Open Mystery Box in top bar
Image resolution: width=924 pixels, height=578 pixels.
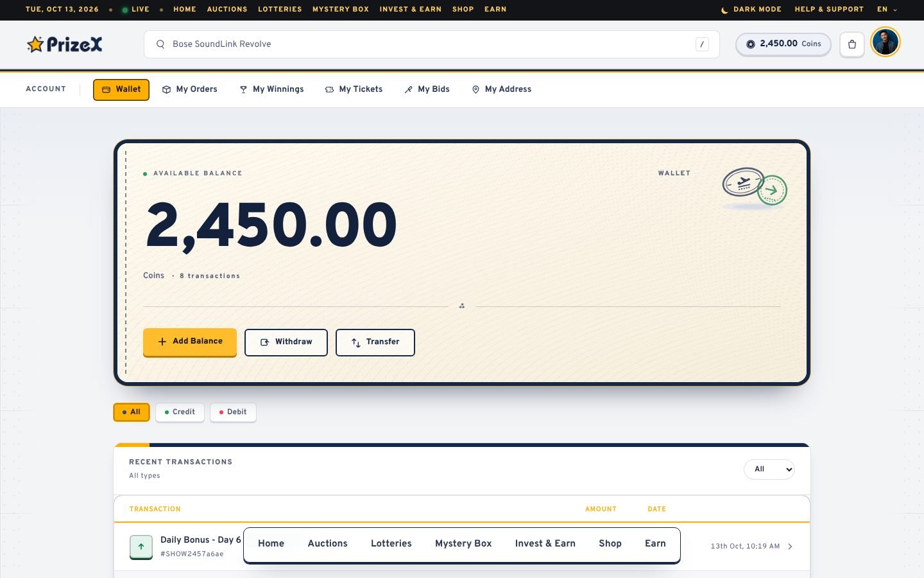point(341,10)
